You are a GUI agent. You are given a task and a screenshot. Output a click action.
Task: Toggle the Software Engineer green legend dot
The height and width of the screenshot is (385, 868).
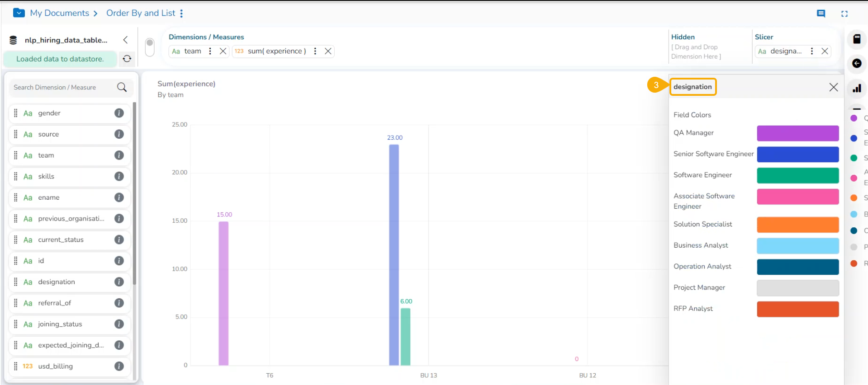pos(854,158)
